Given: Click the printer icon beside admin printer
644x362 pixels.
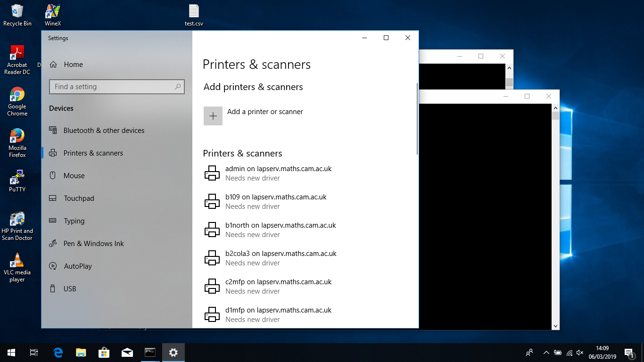Looking at the screenshot, I should (212, 173).
